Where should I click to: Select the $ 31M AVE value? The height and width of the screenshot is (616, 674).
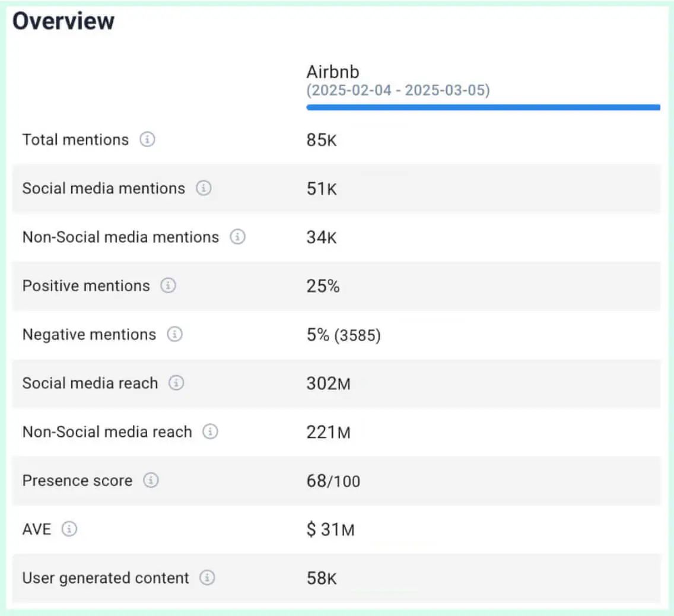330,529
